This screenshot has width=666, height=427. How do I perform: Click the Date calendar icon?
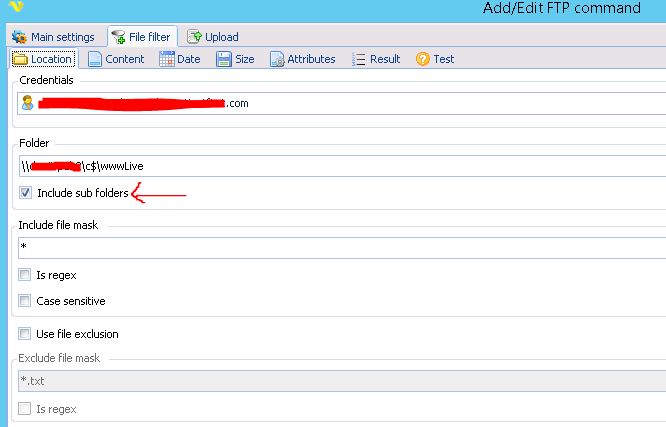click(x=167, y=59)
